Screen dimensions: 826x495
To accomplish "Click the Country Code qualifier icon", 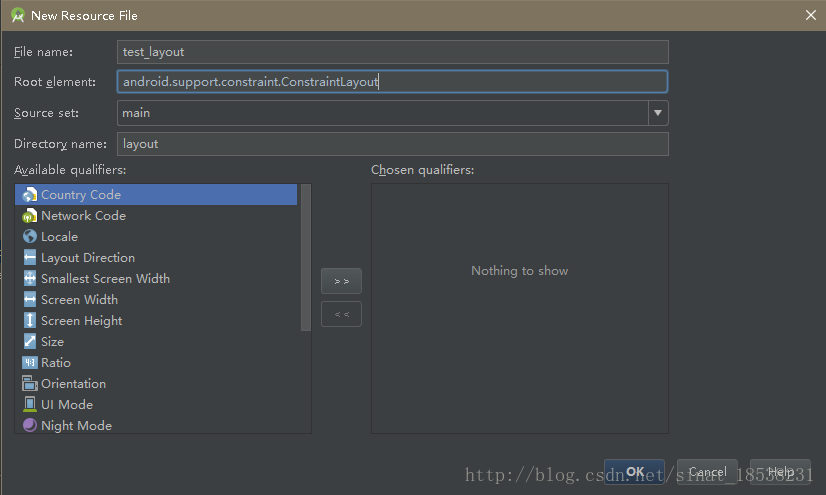I will tap(30, 195).
